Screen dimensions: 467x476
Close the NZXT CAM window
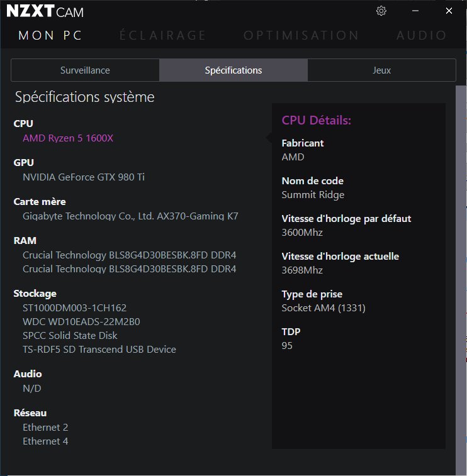pyautogui.click(x=449, y=11)
